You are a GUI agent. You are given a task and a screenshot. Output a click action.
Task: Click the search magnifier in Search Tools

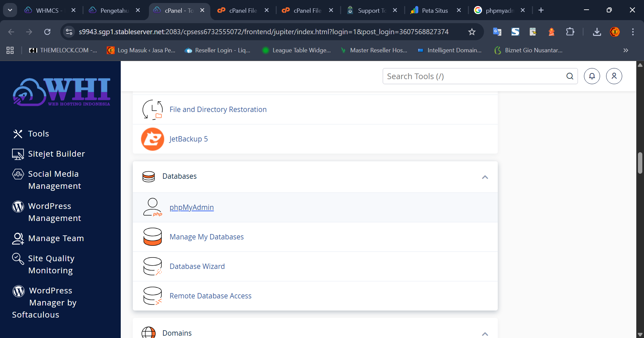pos(570,76)
